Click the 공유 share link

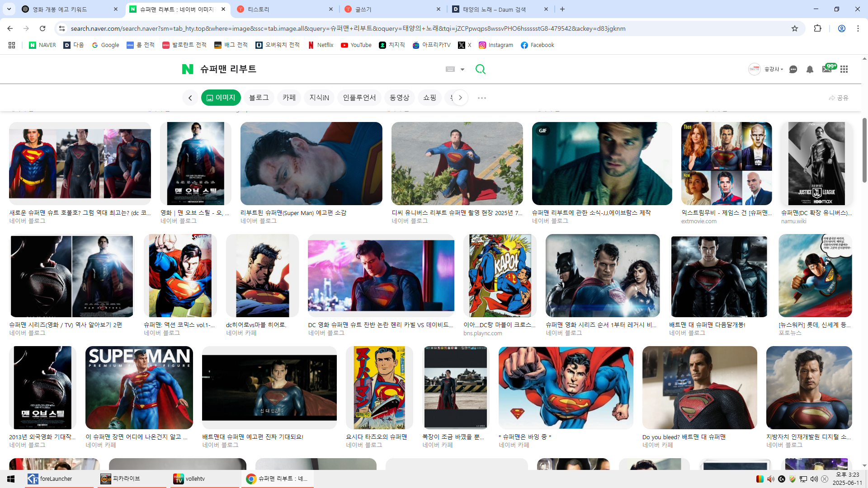click(x=839, y=98)
